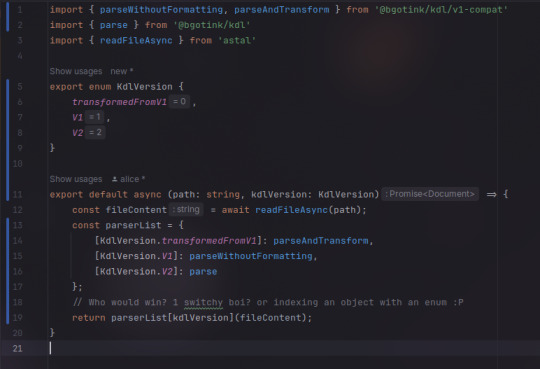Select transformedFromV1 enum member on line 6
This screenshot has height=369, width=540.
click(120, 102)
